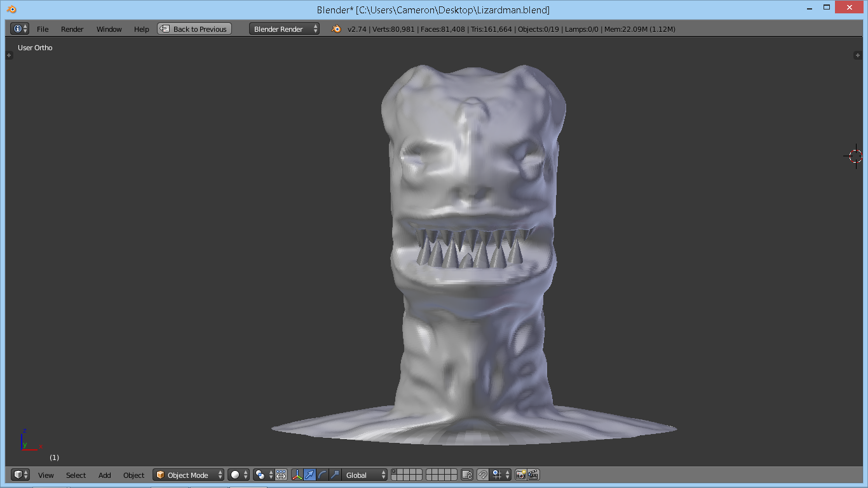Open the Object Mode dropdown
Viewport: 868px width, 488px height.
pos(189,475)
